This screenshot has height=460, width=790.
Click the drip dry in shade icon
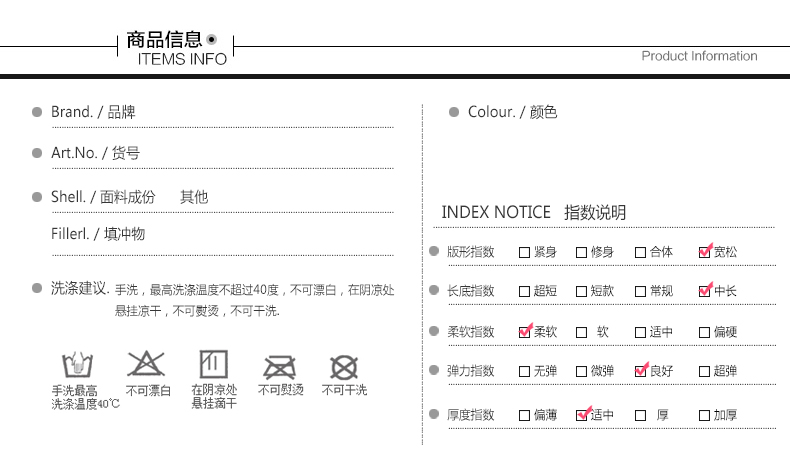coord(214,364)
